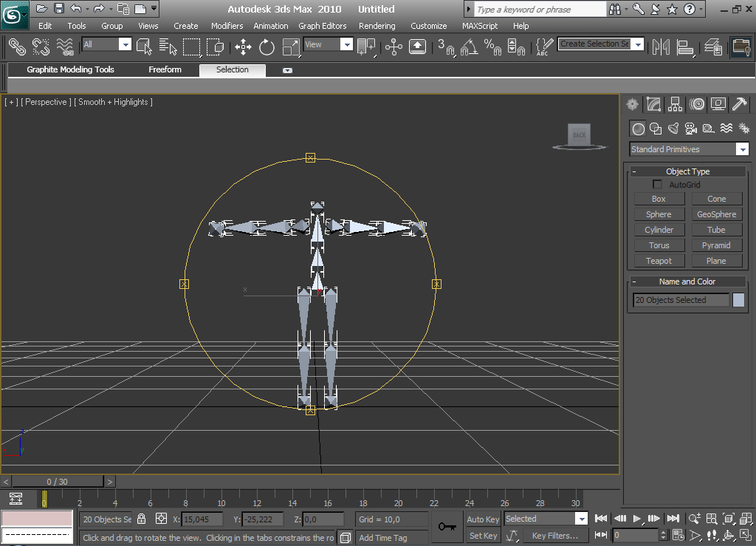Open the Hierarchy command panel tab
Image resolution: width=756 pixels, height=546 pixels.
(675, 104)
